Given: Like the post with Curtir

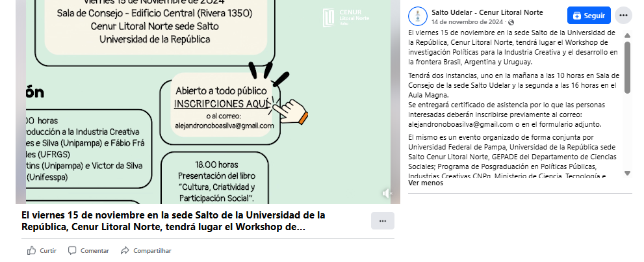Looking at the screenshot, I should coord(42,250).
